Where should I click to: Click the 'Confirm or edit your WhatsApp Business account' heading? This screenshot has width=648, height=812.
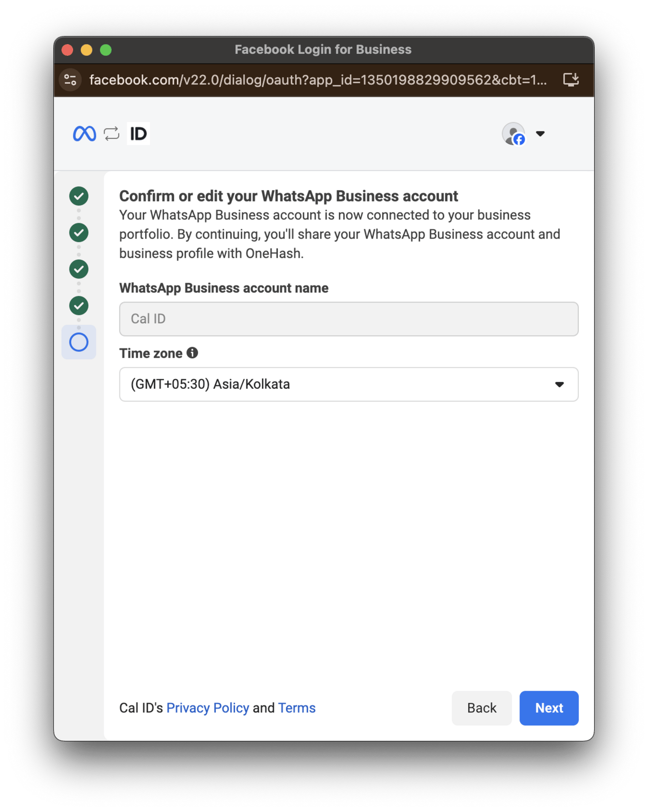[x=288, y=196]
